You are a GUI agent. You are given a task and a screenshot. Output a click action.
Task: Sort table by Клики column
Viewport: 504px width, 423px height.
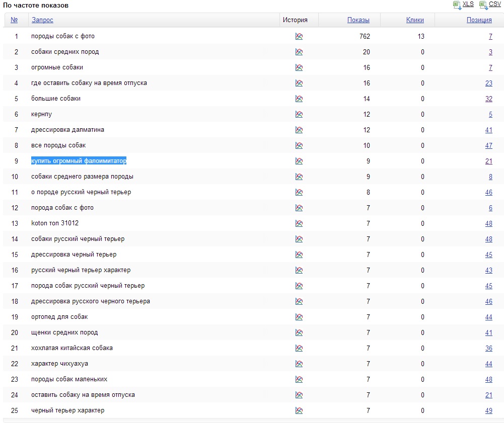point(415,20)
